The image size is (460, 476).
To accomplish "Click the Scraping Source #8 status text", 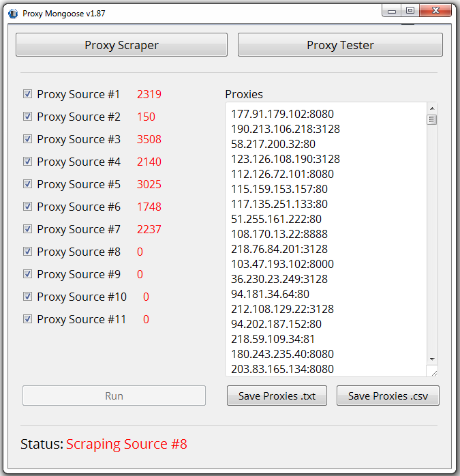I will pos(127,444).
